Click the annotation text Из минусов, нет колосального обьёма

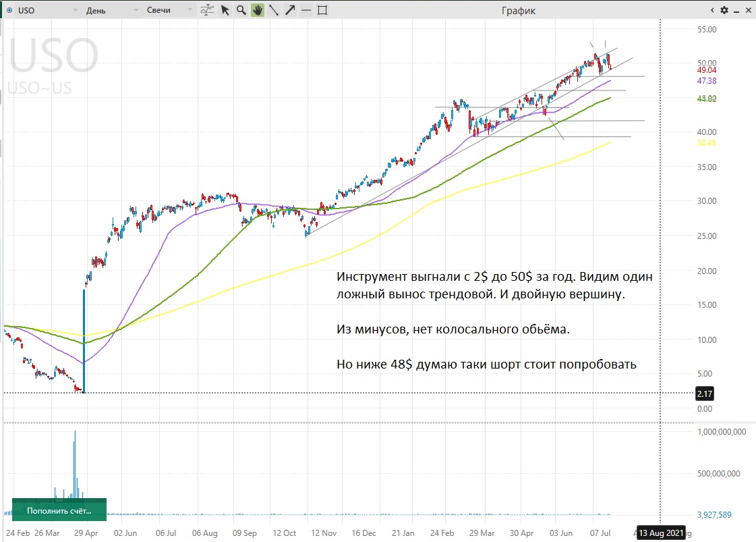[x=453, y=329]
